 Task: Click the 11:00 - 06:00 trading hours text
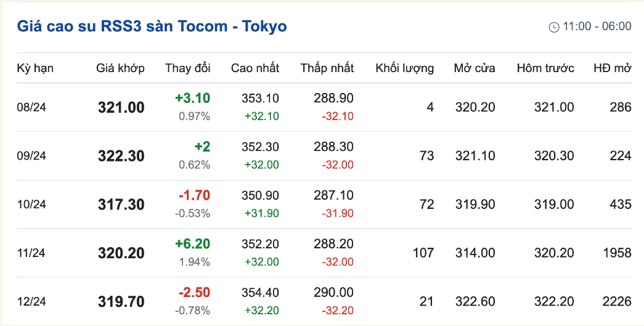[597, 26]
